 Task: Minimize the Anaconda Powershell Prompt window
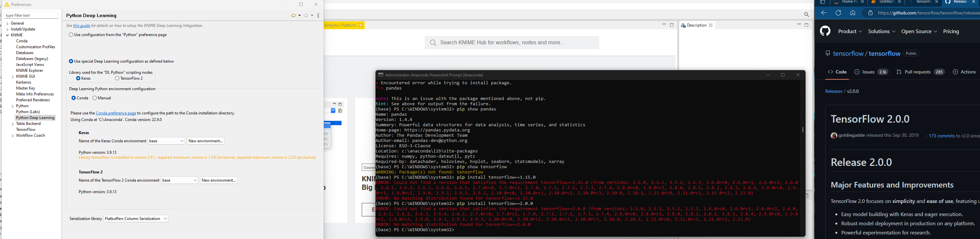pyautogui.click(x=768, y=75)
